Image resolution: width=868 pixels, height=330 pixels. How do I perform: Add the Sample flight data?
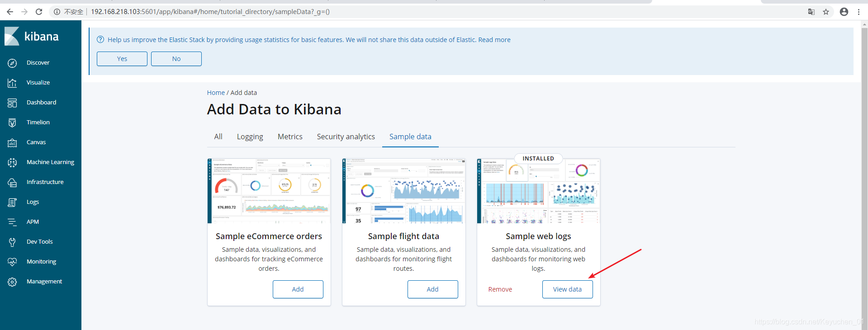click(433, 289)
